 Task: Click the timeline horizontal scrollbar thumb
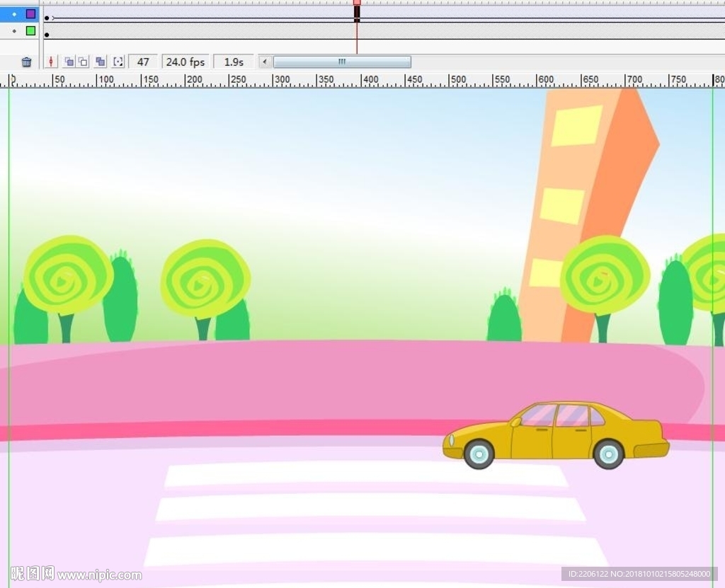coord(341,62)
